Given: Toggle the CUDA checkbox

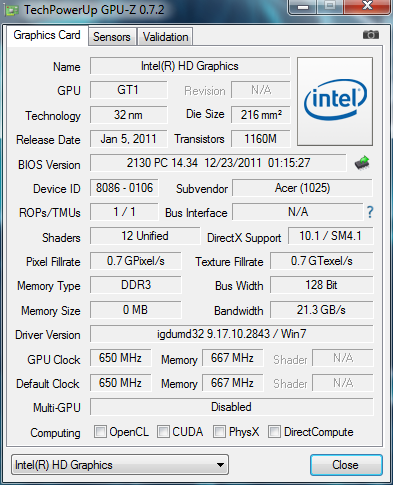Looking at the screenshot, I should (163, 432).
